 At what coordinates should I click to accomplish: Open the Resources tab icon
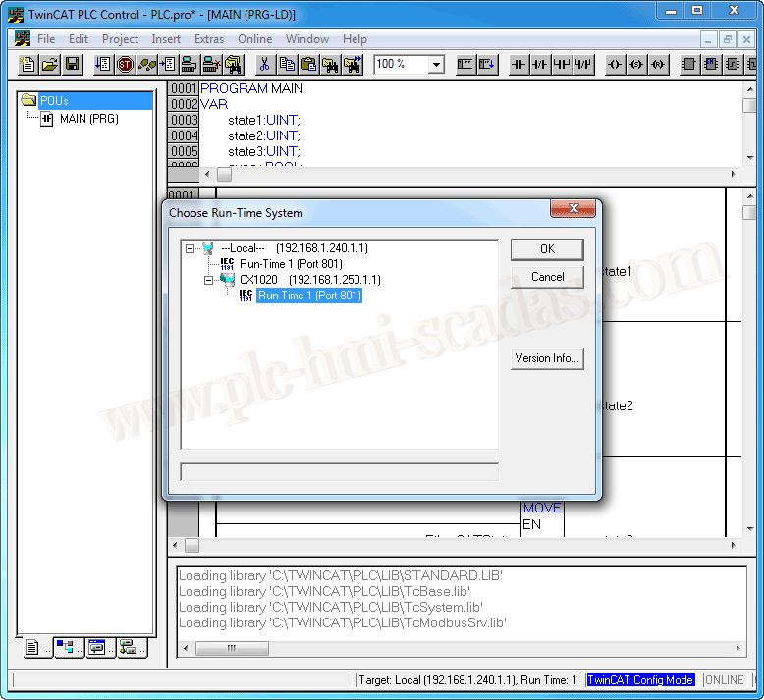[x=128, y=647]
